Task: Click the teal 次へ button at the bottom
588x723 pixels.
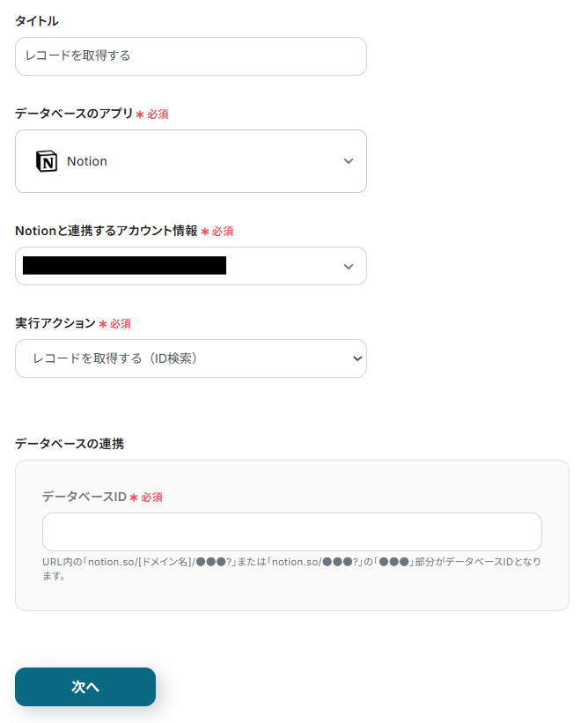Action: coord(85,687)
